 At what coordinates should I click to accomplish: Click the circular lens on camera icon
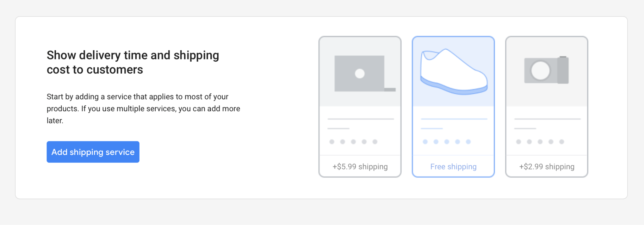click(x=541, y=70)
